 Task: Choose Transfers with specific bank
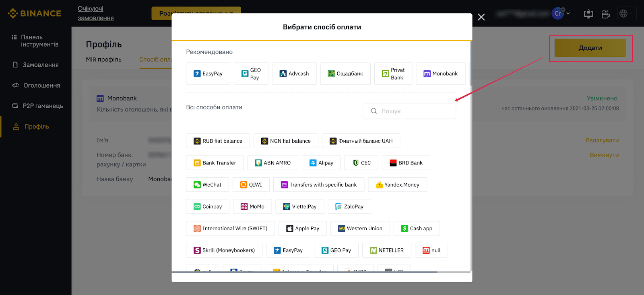click(x=319, y=185)
